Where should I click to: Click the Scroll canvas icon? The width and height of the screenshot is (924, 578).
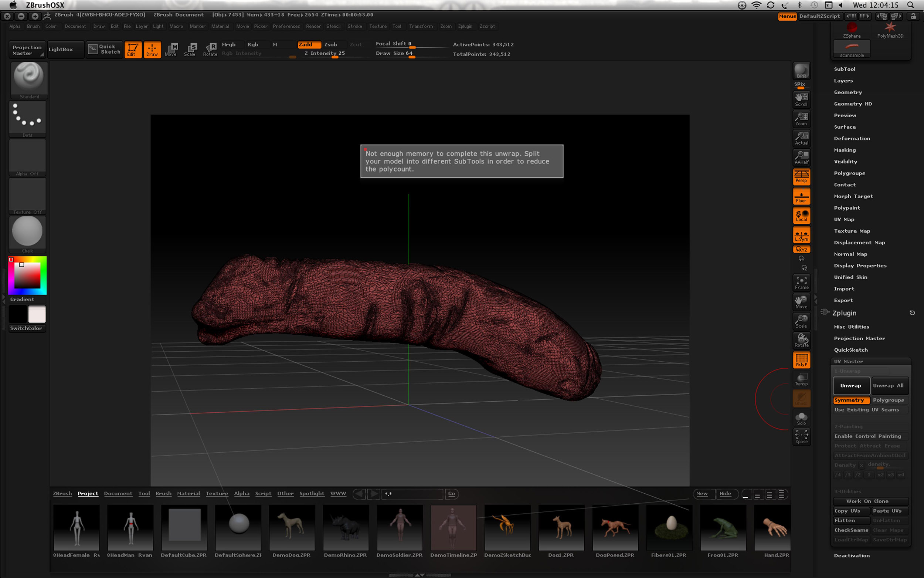tap(801, 100)
